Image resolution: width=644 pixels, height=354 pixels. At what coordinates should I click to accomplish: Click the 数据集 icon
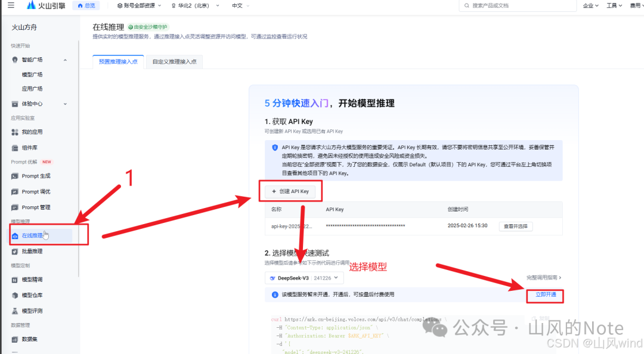(x=15, y=339)
